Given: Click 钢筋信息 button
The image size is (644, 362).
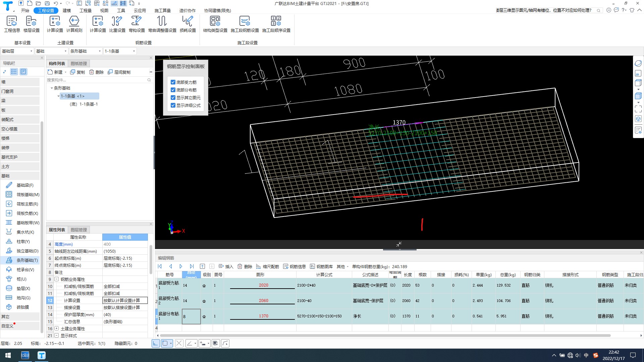Looking at the screenshot, I should click(x=294, y=266).
